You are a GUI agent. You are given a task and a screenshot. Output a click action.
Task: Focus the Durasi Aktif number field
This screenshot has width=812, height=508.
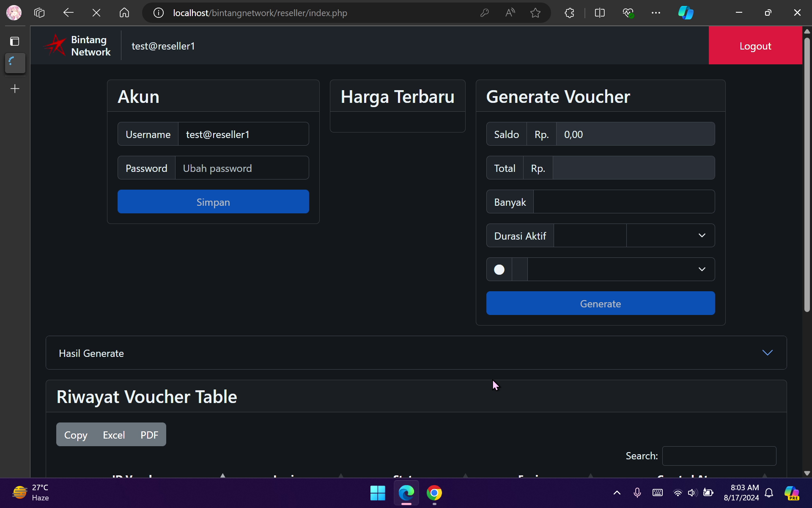[590, 235]
